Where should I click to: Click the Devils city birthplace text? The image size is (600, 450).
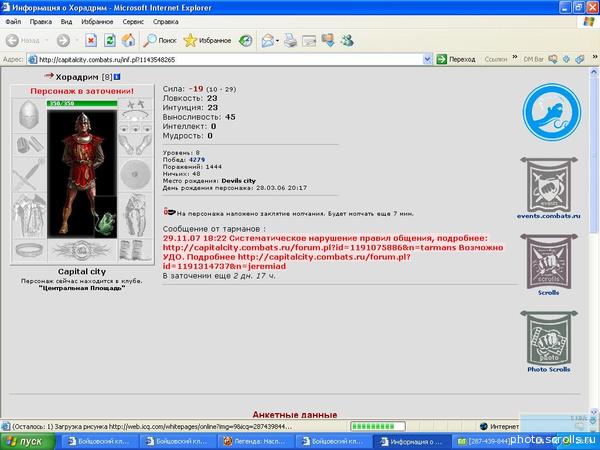pyautogui.click(x=238, y=181)
